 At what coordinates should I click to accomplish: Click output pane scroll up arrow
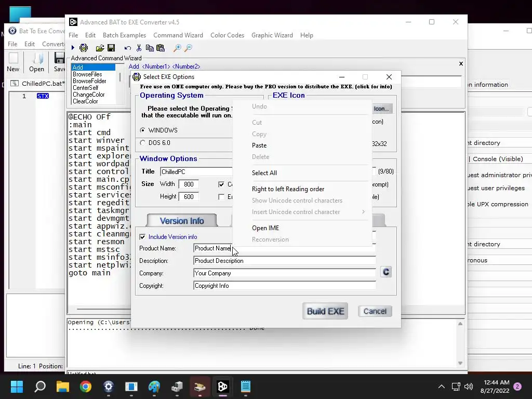(x=460, y=324)
